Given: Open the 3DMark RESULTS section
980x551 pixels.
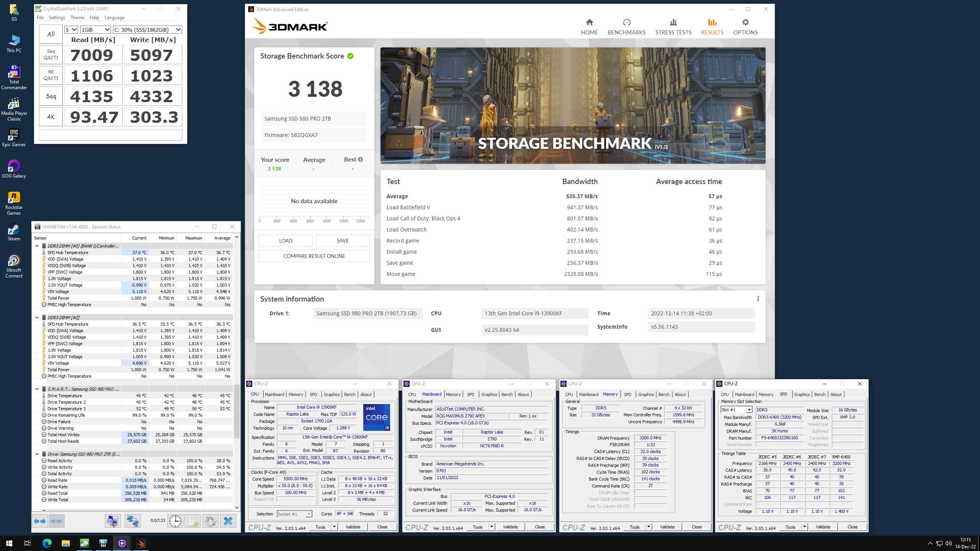Looking at the screenshot, I should pos(712,27).
